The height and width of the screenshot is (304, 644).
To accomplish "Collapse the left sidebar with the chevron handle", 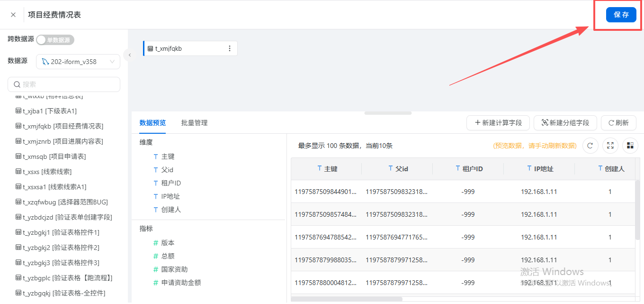I will (129, 55).
